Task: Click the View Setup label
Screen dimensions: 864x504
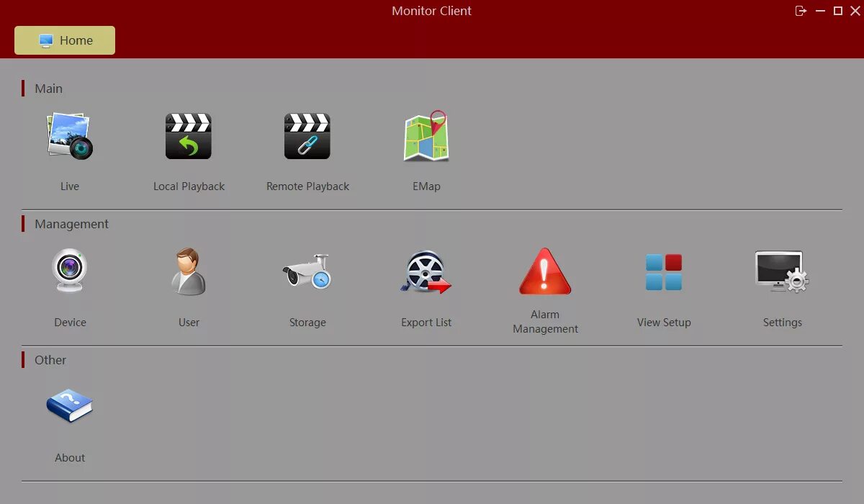Action: tap(664, 323)
